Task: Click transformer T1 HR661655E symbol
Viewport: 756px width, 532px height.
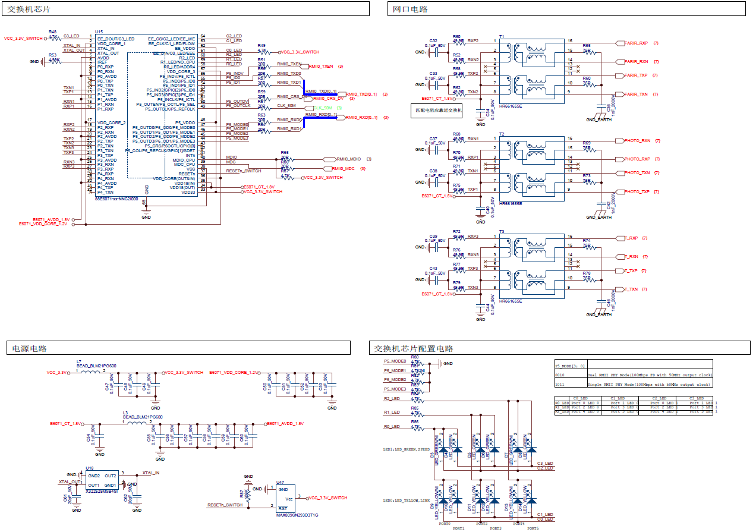Action: click(x=532, y=70)
